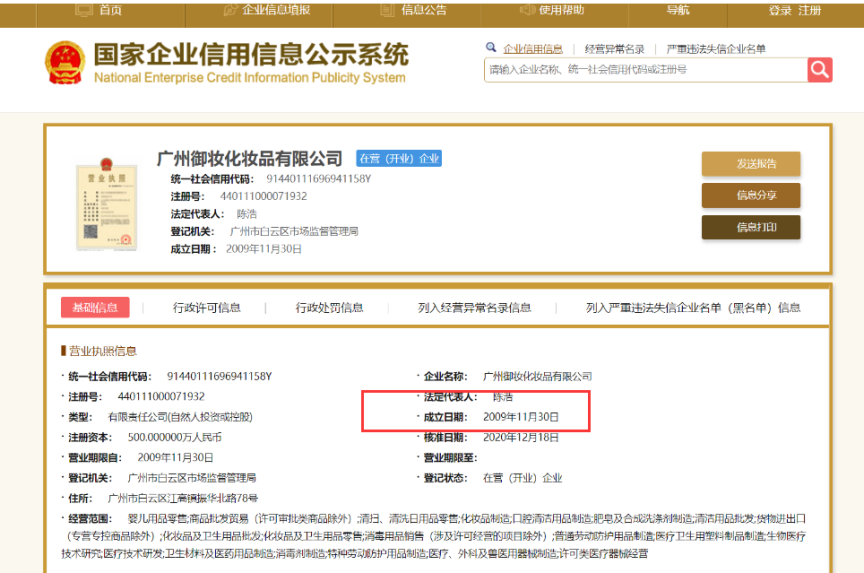
Task: Click the home monitor icon in top bar
Action: coord(84,9)
